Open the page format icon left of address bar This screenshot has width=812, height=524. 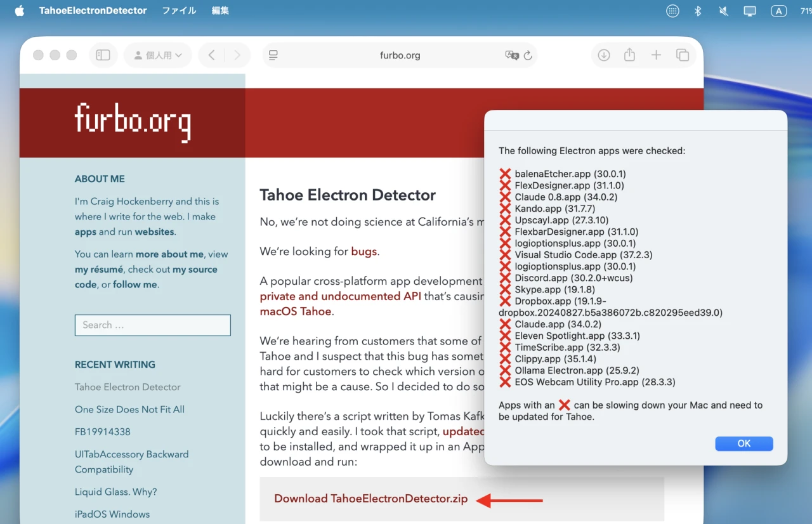(x=273, y=55)
